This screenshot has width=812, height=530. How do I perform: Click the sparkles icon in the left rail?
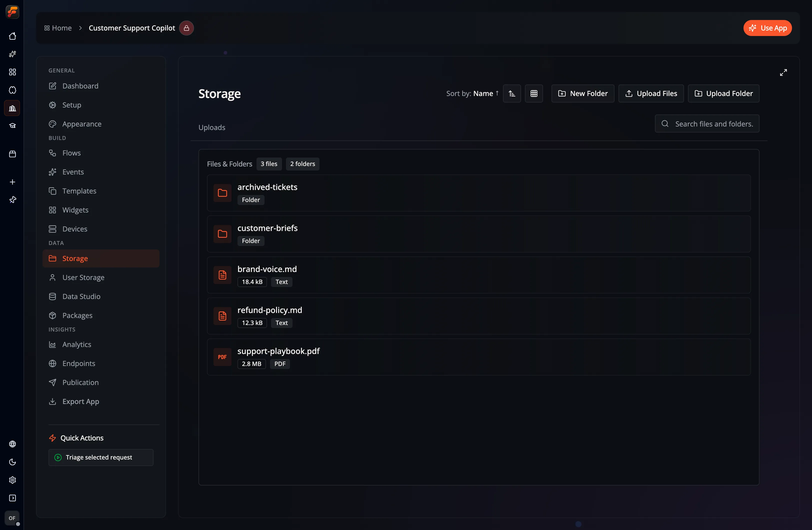[12, 54]
